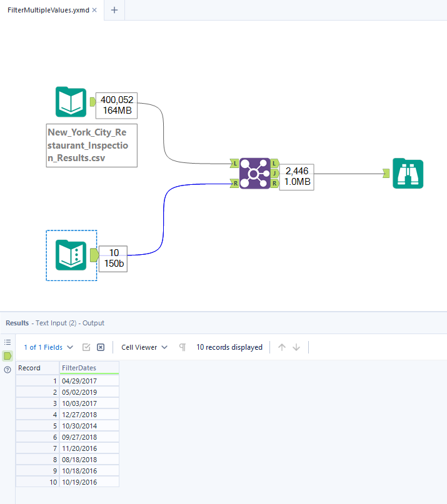This screenshot has width=447, height=504.
Task: Select the purple Join tool
Action: (x=254, y=173)
